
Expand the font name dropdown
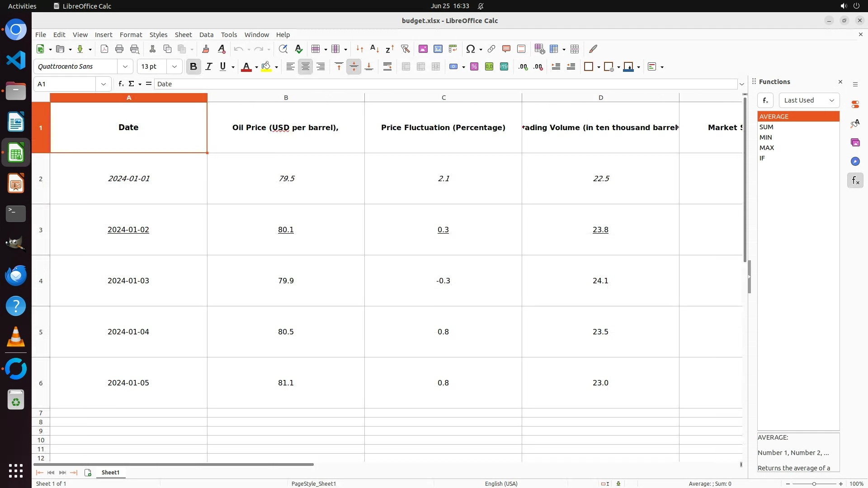[x=125, y=66]
